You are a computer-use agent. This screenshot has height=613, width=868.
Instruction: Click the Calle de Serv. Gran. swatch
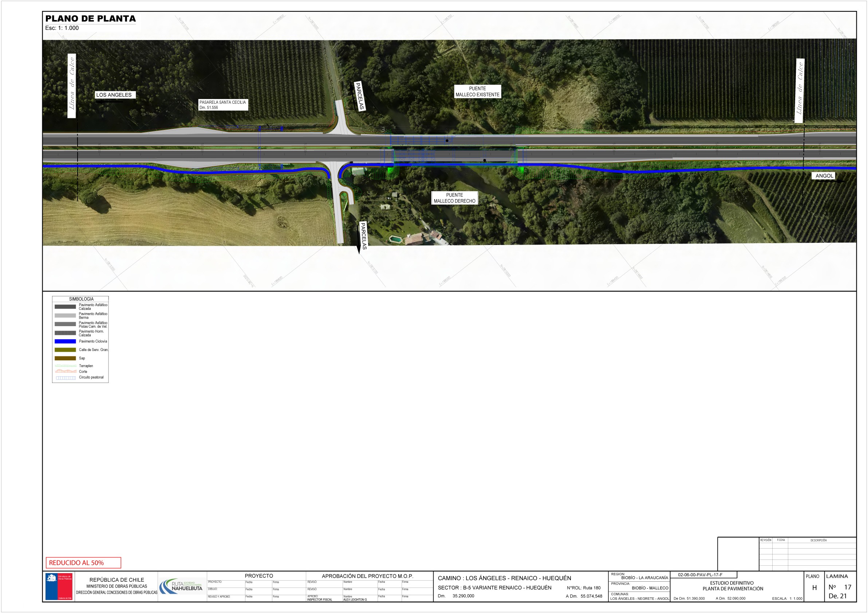pos(65,350)
